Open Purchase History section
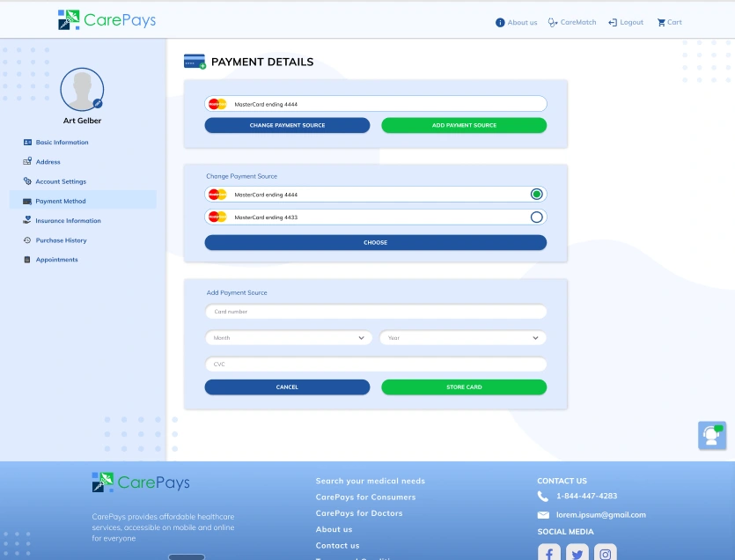Image resolution: width=735 pixels, height=560 pixels. point(61,240)
